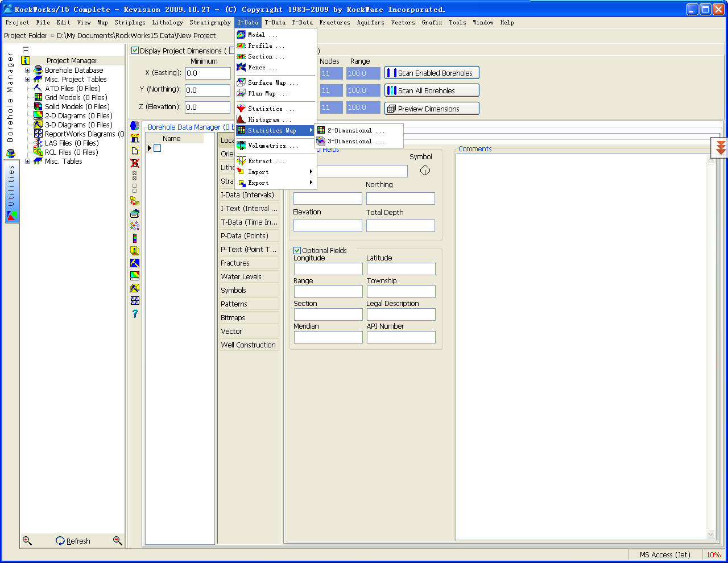Click the yellow 3D log box icon

coord(135,251)
